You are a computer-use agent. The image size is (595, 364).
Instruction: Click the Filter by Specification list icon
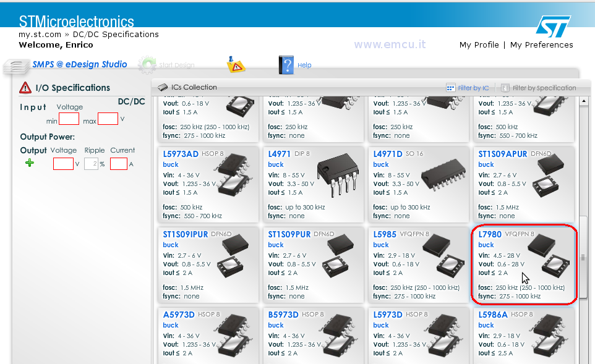click(x=505, y=88)
